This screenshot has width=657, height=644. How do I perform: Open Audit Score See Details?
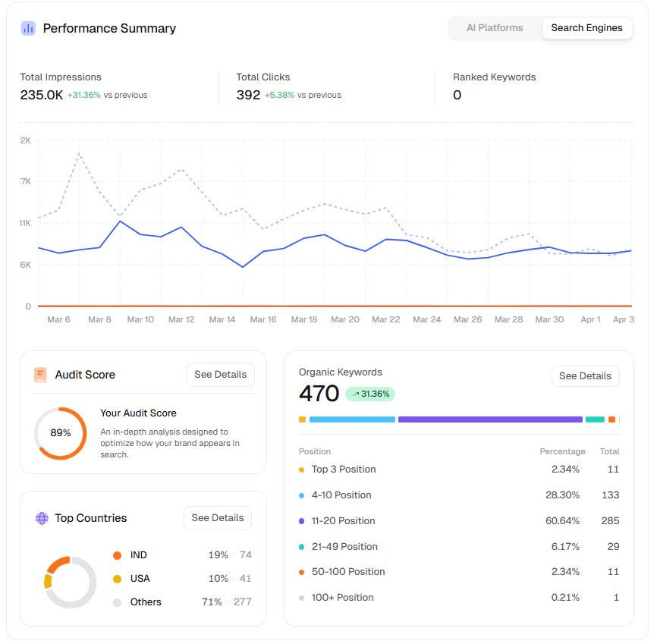pos(220,374)
